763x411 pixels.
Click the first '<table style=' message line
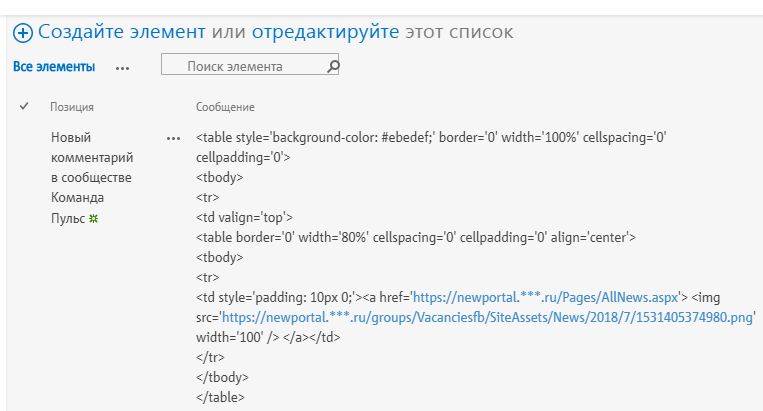click(x=430, y=137)
